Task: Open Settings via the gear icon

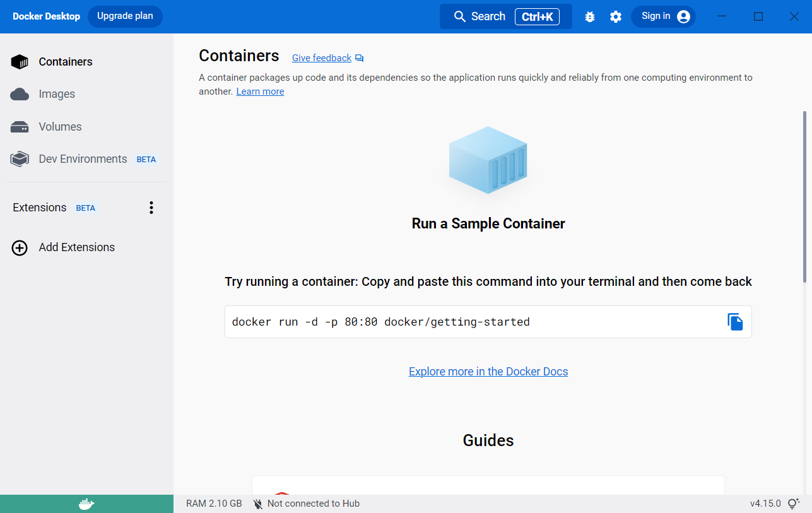Action: coord(616,17)
